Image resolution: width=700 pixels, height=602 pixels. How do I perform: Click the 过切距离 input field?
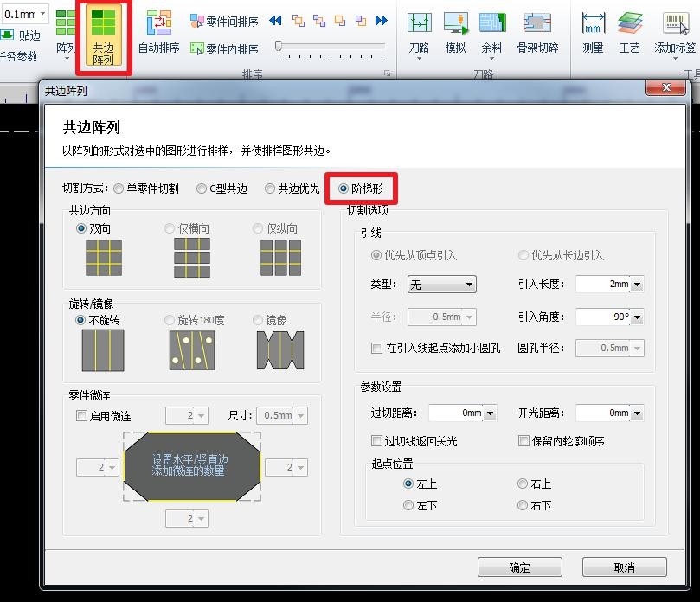coord(456,413)
